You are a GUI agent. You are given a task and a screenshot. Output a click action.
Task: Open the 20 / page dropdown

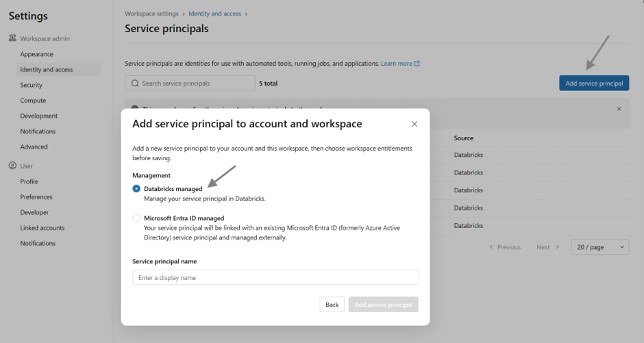click(x=599, y=247)
